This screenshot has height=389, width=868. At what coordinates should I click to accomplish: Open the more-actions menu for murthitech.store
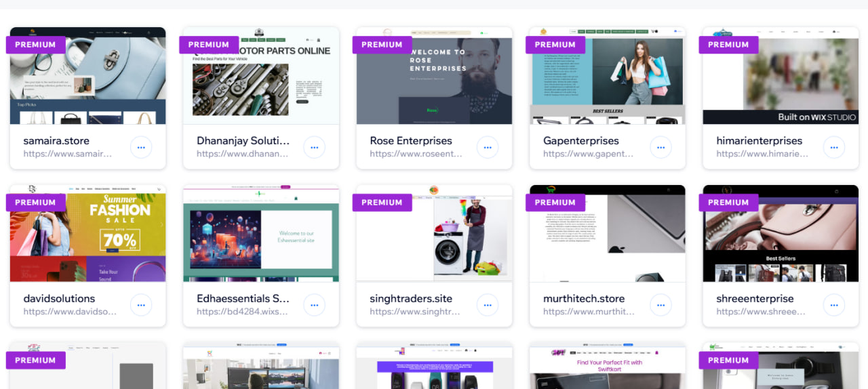(660, 305)
